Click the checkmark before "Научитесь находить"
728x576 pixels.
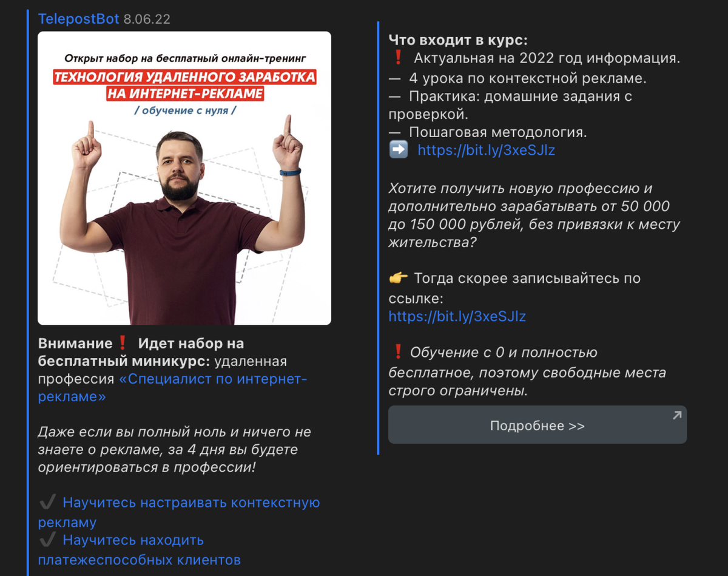point(47,540)
